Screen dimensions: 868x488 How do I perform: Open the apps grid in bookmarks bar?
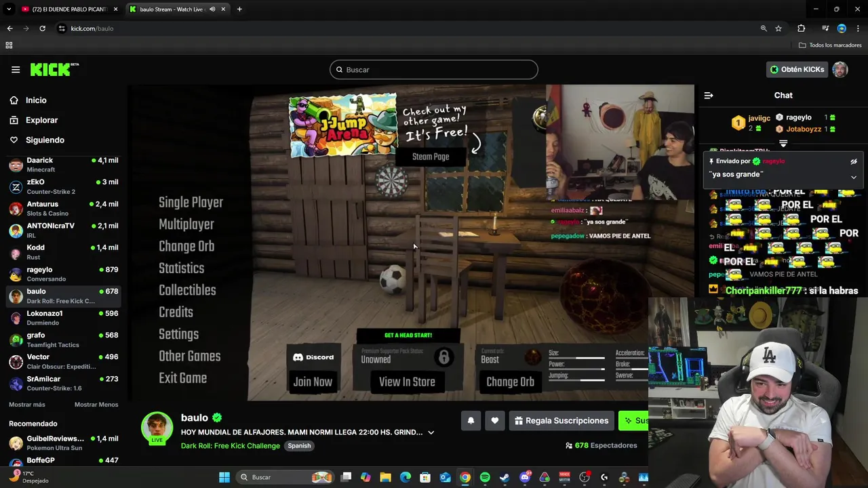pyautogui.click(x=9, y=45)
